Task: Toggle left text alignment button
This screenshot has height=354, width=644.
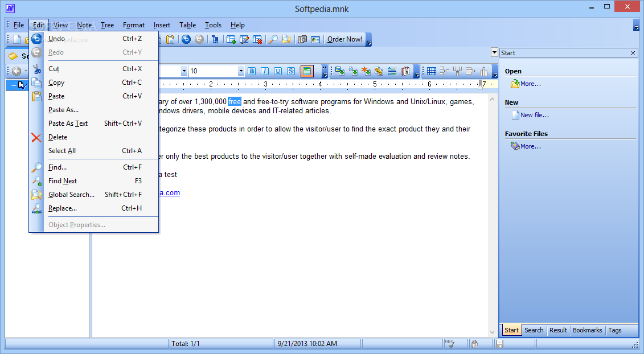Action: coord(307,71)
